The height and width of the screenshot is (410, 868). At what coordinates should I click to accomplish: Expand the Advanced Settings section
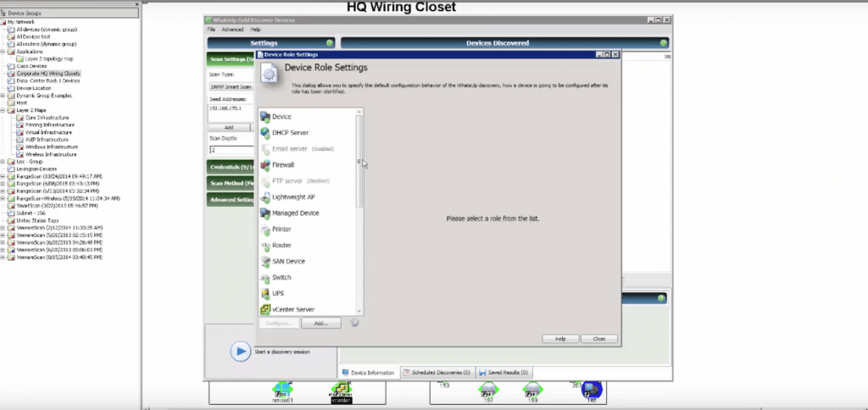(x=231, y=200)
